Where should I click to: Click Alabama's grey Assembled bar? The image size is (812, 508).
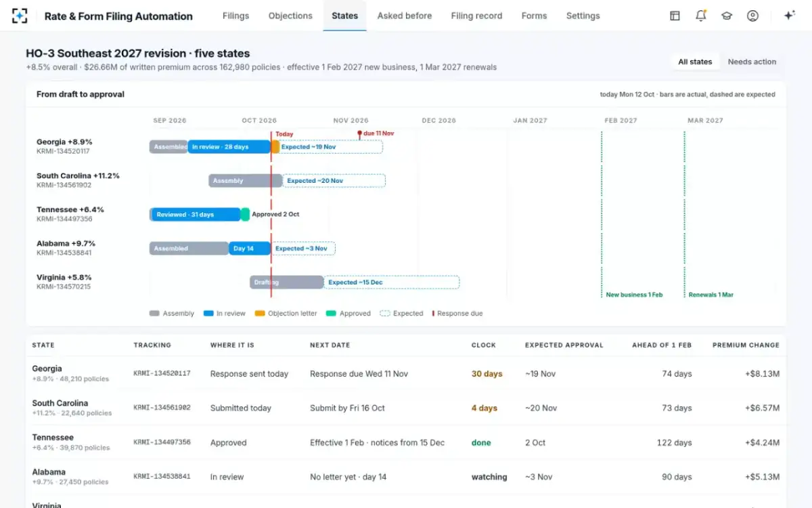point(189,249)
